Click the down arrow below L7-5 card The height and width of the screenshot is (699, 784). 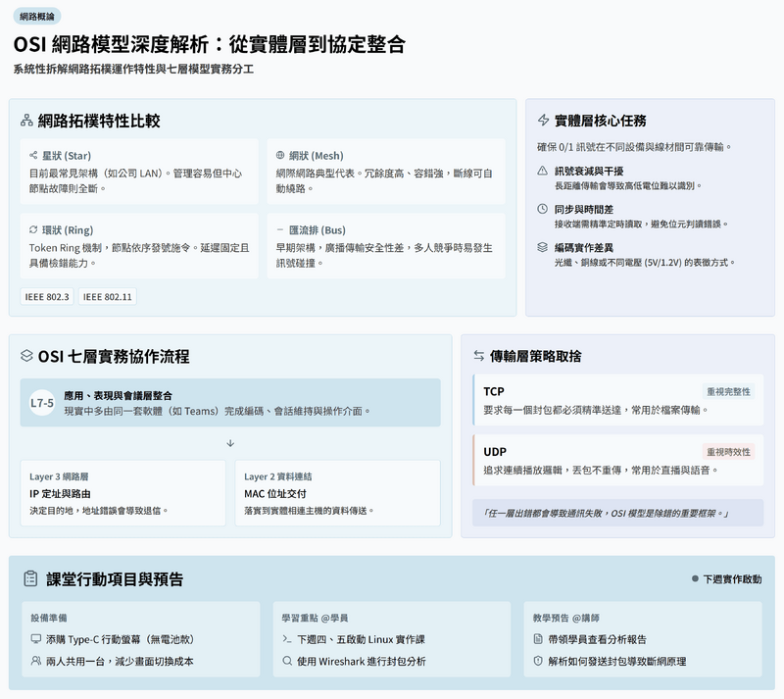point(230,443)
